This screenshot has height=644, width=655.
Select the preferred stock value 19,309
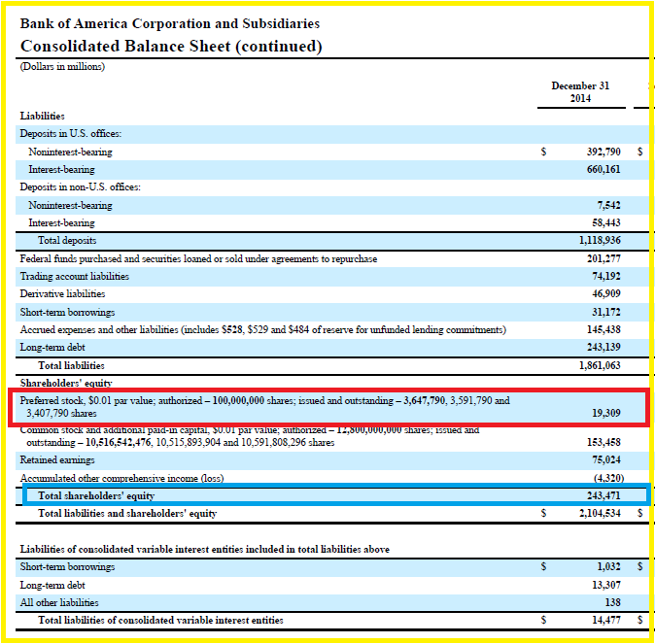tap(606, 413)
